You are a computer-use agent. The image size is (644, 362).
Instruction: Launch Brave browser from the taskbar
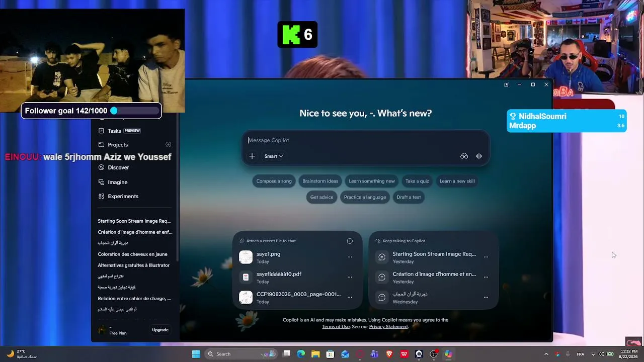tap(389, 354)
